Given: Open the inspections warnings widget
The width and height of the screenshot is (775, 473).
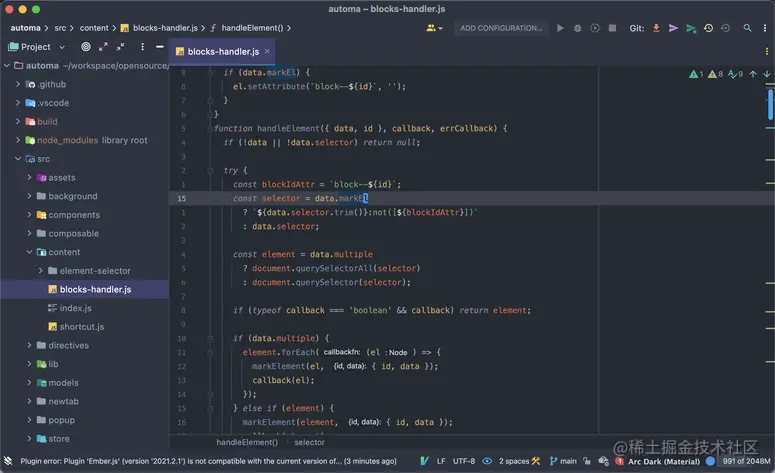Looking at the screenshot, I should [716, 74].
